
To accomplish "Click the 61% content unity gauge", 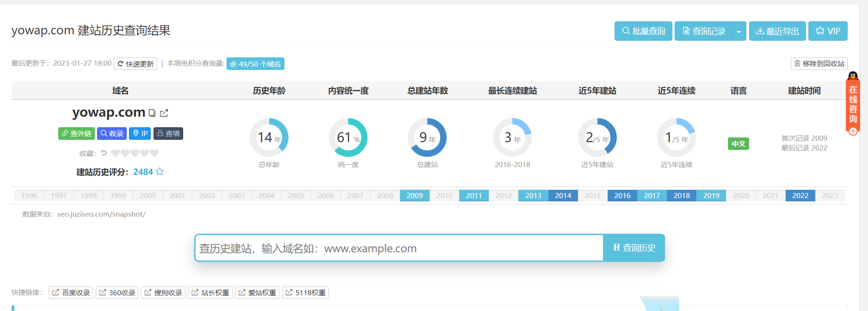I will [348, 137].
